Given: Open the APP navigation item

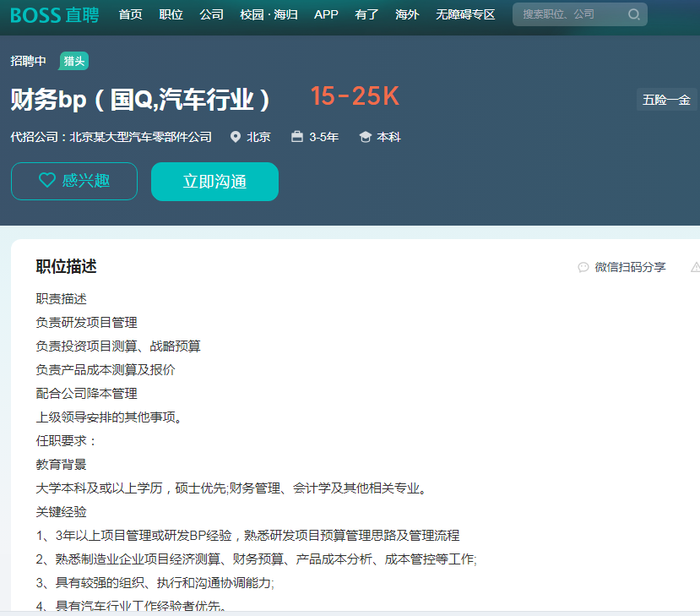Looking at the screenshot, I should point(326,14).
